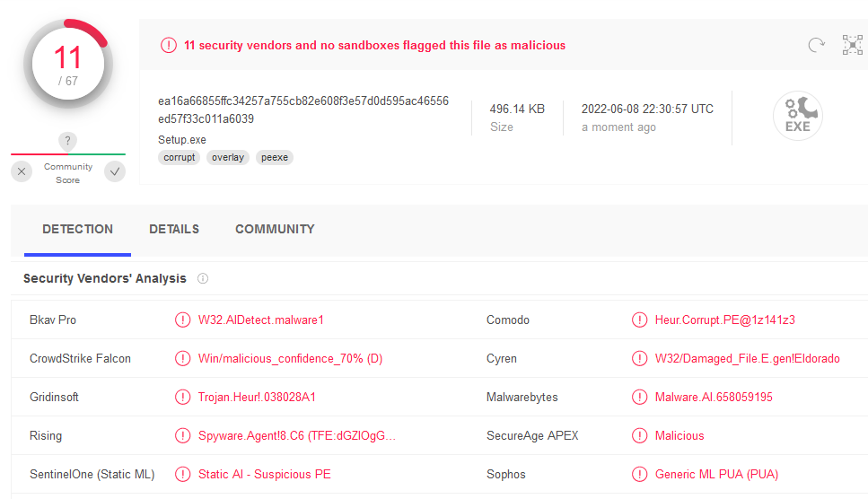Screen dimensions: 868x499
Task: Select the DETECTION tab
Action: click(x=77, y=229)
